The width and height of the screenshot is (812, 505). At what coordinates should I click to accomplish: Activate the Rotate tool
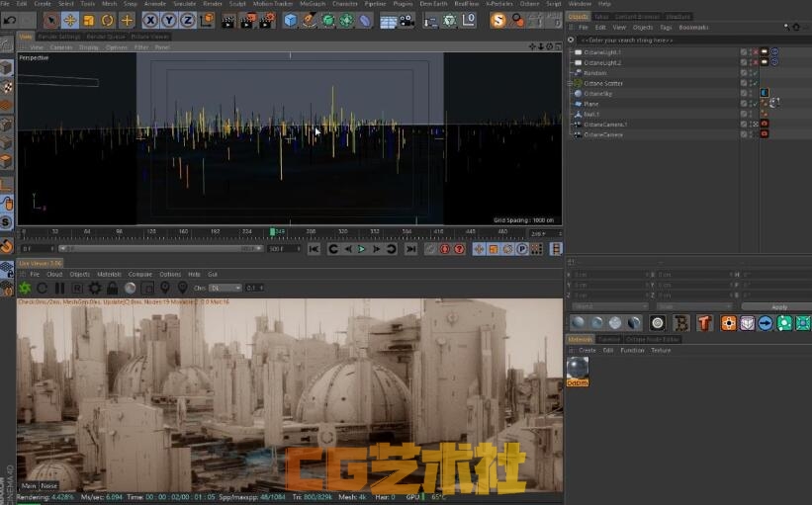[x=107, y=21]
